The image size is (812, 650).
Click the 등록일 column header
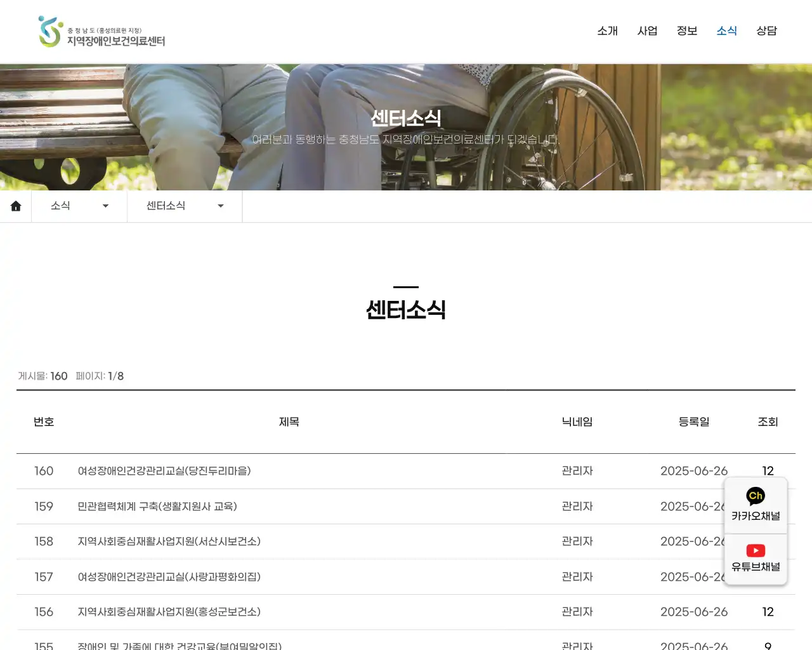[x=694, y=421]
